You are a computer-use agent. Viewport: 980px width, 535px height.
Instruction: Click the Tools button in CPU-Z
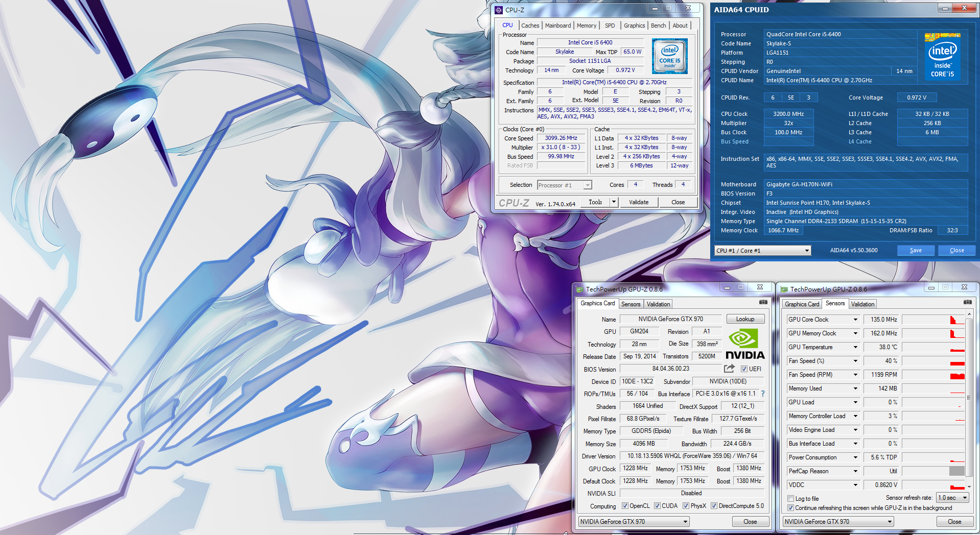point(596,202)
